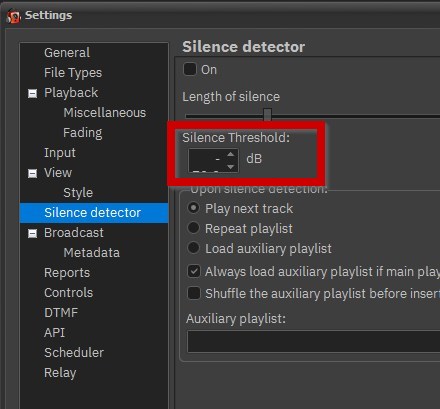Select Play next track radio option
Screen dimensions: 440x409
[193, 208]
